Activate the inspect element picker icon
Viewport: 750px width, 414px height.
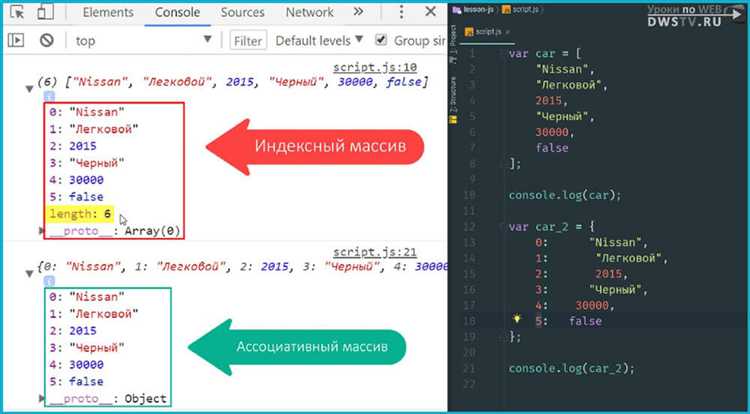[x=17, y=12]
